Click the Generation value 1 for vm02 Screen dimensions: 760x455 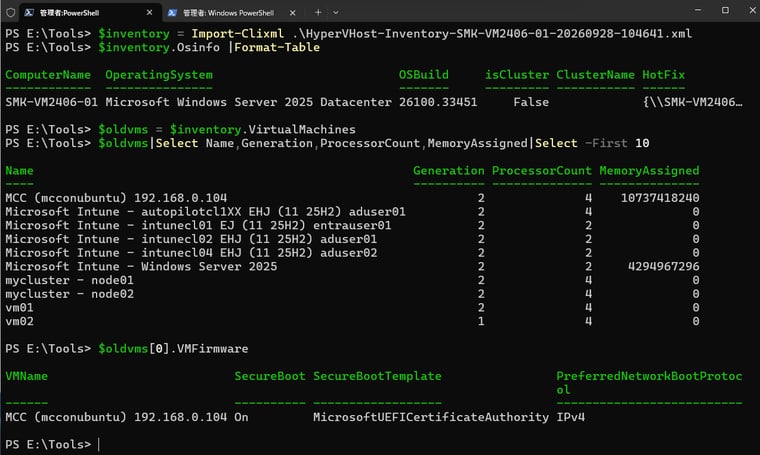click(x=481, y=321)
